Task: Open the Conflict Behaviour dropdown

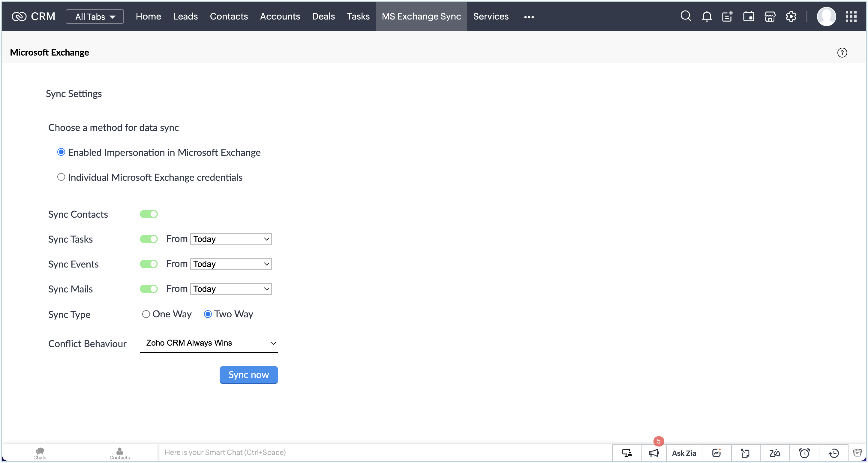Action: (x=209, y=343)
